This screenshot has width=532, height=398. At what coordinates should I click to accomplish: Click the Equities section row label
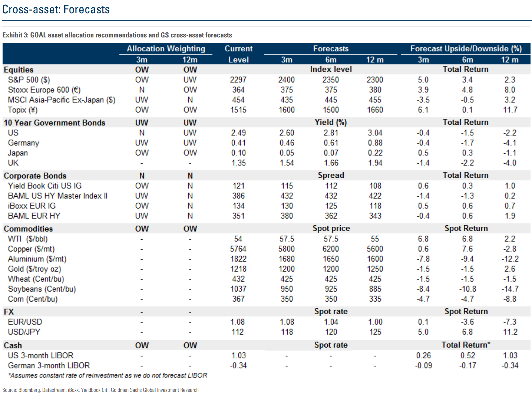pos(19,70)
